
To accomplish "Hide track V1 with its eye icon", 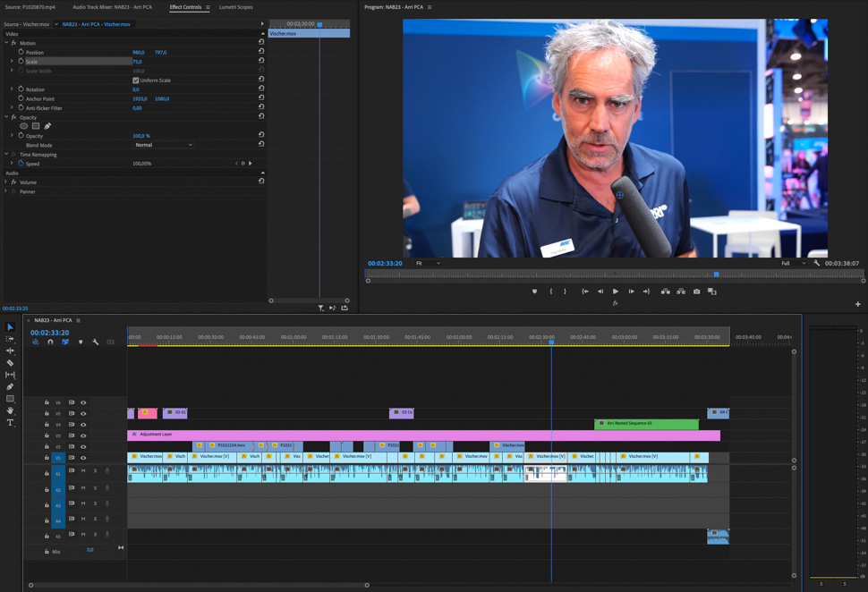I will [x=83, y=458].
